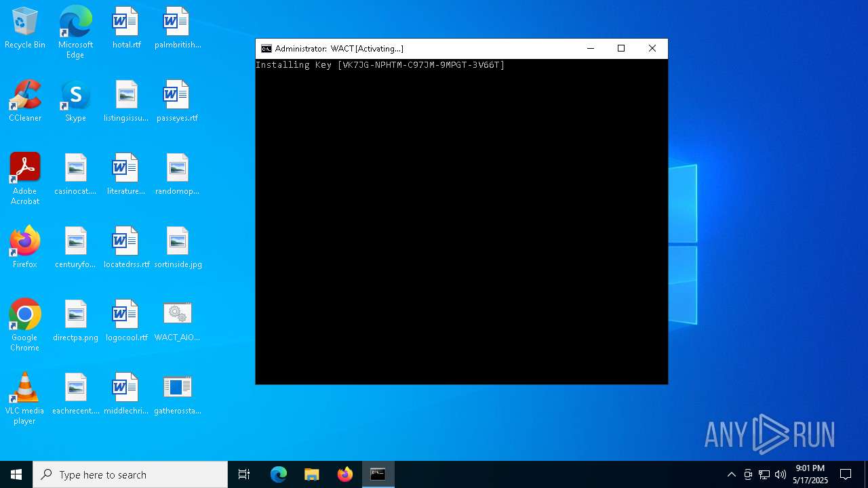868x488 pixels.
Task: Select the middlechri document icon
Action: click(126, 394)
